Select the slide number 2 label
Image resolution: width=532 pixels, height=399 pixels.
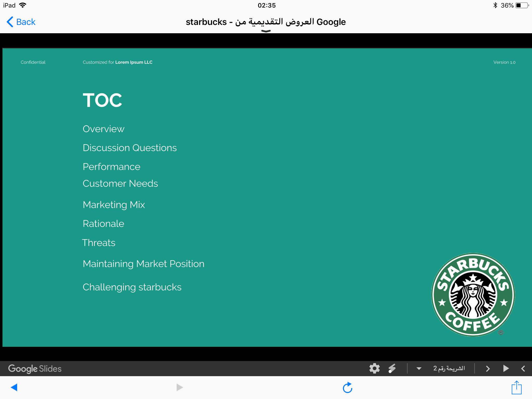click(x=449, y=368)
